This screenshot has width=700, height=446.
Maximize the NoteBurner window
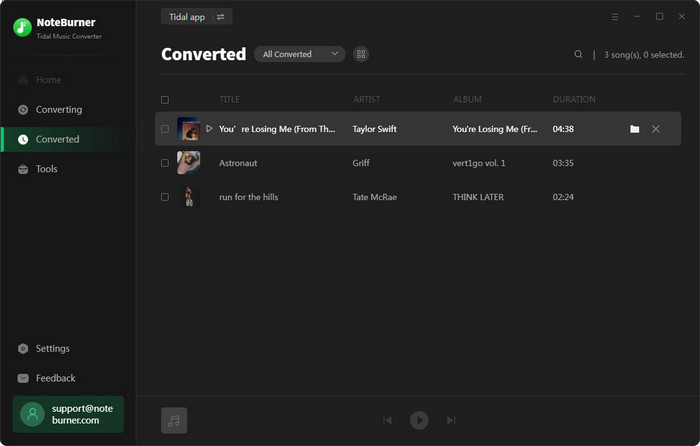(x=659, y=17)
